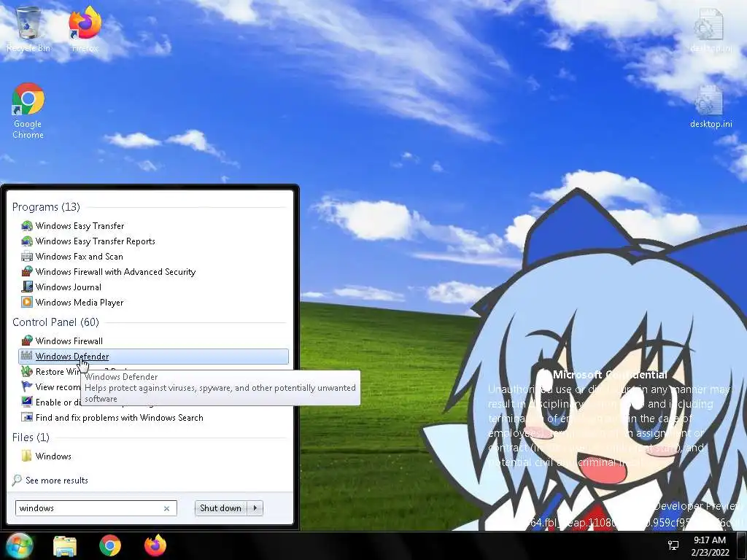Click the Enable or disable result icon

[x=27, y=402]
